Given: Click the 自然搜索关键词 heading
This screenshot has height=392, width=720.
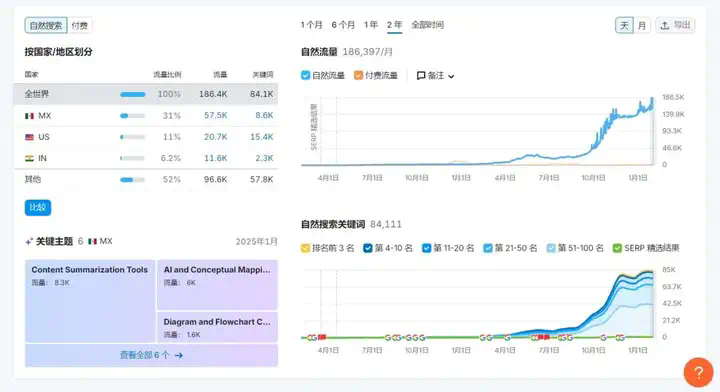Looking at the screenshot, I should [333, 224].
